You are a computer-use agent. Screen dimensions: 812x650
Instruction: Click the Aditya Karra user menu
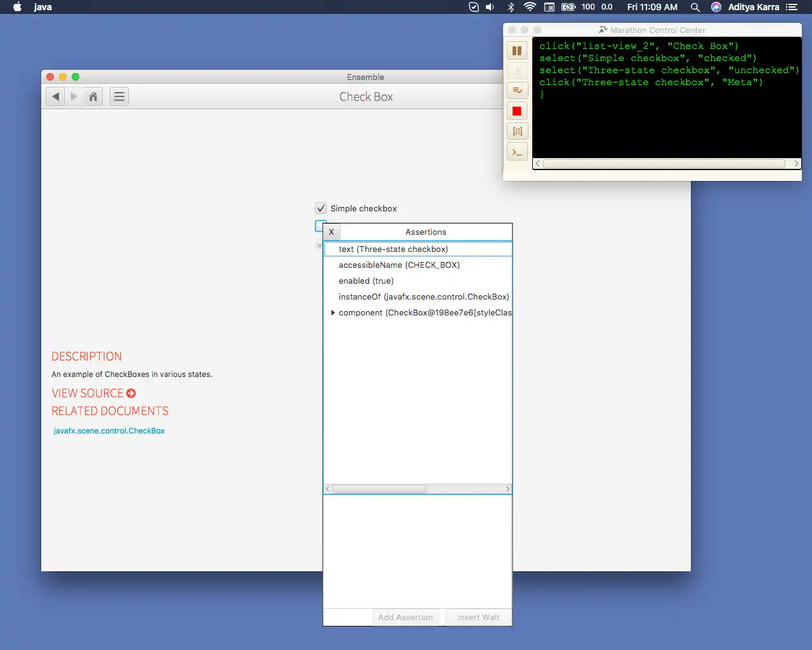pyautogui.click(x=754, y=7)
